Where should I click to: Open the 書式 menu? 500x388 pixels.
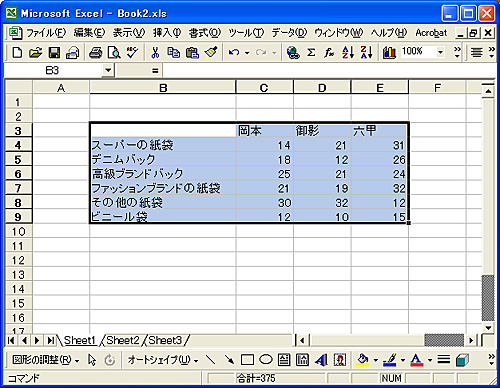[205, 33]
